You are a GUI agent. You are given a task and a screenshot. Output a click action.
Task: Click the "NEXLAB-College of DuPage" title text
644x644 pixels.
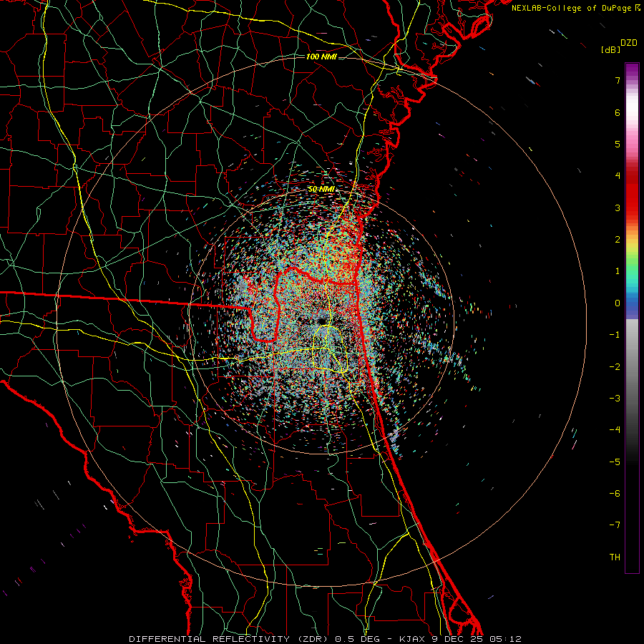571,8
